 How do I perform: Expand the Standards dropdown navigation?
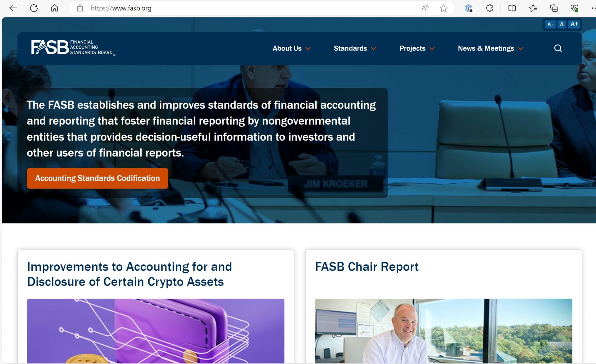[x=354, y=48]
